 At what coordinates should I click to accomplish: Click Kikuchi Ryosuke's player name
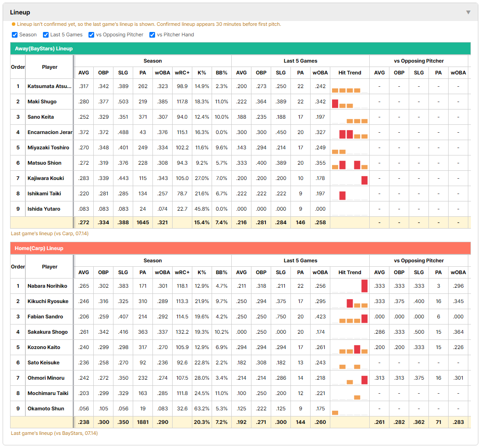(48, 301)
